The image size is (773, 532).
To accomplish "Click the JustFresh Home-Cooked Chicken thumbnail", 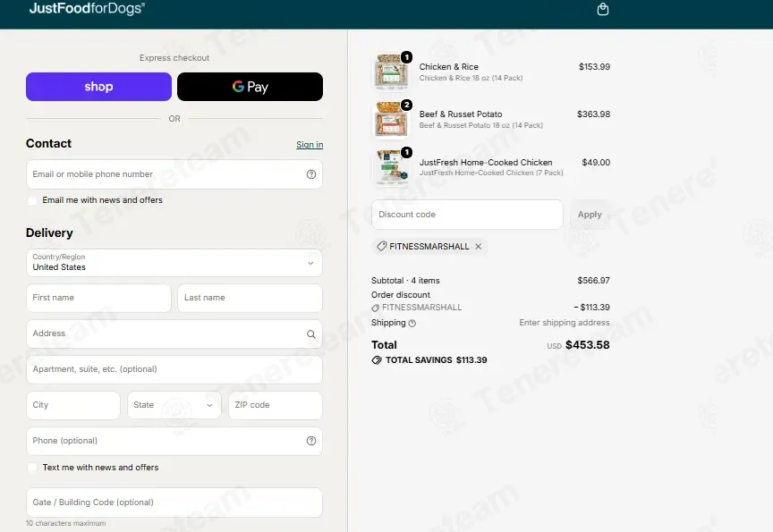I will [x=392, y=167].
